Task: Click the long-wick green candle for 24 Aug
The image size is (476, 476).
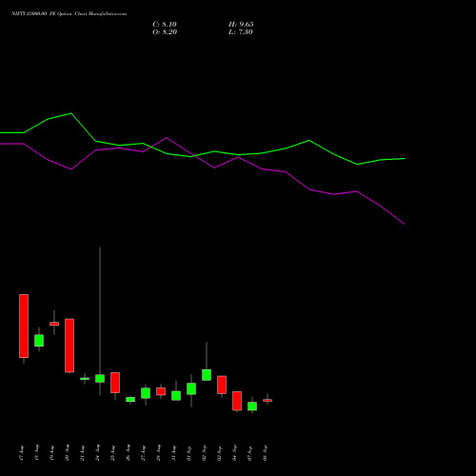Action: [x=100, y=378]
